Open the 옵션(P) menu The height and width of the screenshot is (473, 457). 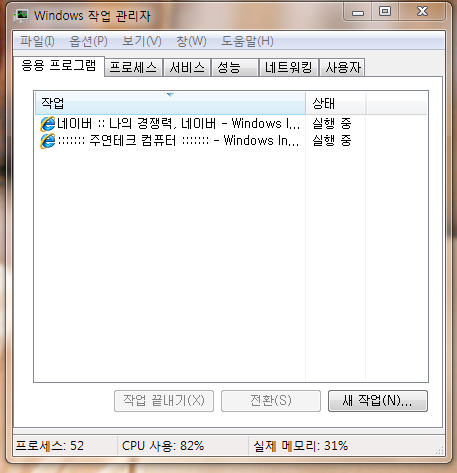coord(88,41)
